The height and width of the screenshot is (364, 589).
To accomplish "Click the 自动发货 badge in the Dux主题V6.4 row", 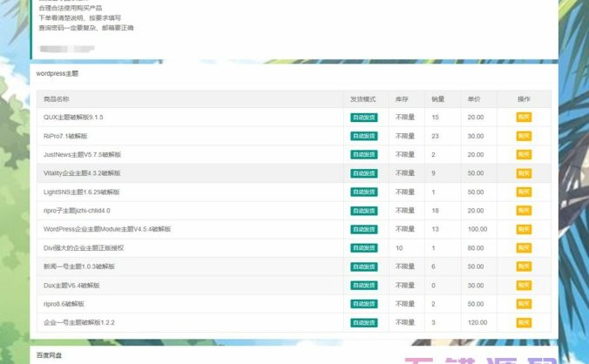I will (364, 286).
